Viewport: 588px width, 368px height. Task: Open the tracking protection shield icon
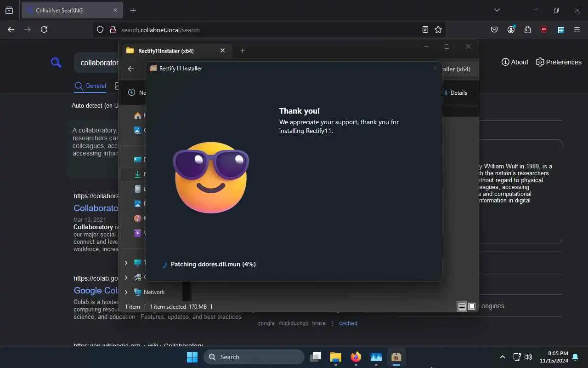[100, 29]
